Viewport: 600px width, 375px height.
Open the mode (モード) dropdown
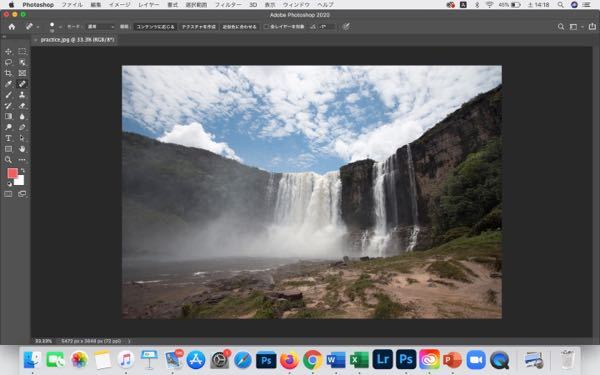100,27
